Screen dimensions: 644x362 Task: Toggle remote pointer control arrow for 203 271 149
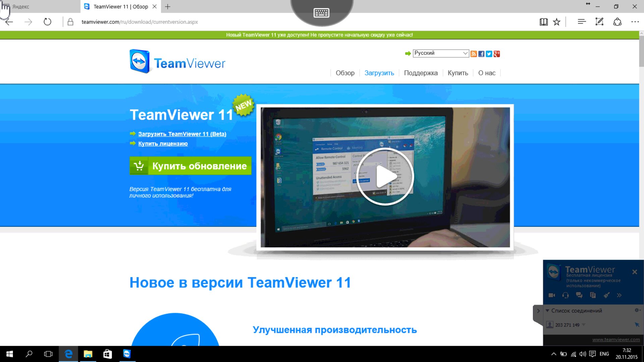click(x=637, y=324)
